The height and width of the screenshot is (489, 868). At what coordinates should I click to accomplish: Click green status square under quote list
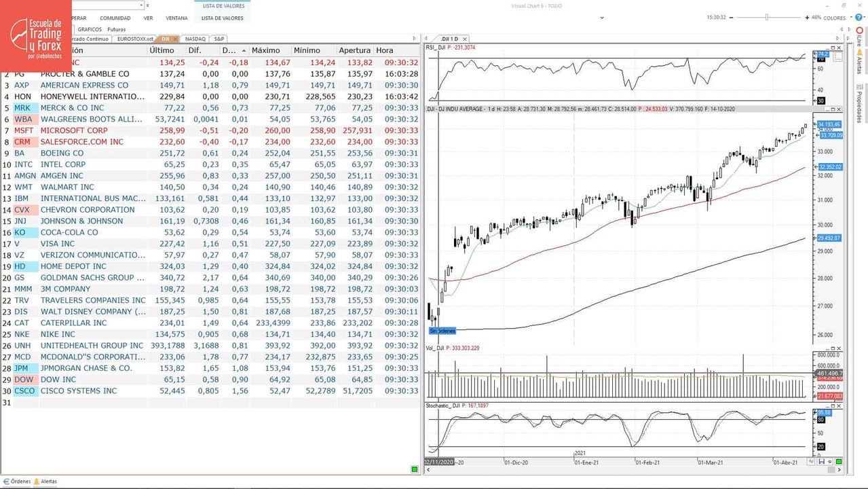tap(415, 469)
